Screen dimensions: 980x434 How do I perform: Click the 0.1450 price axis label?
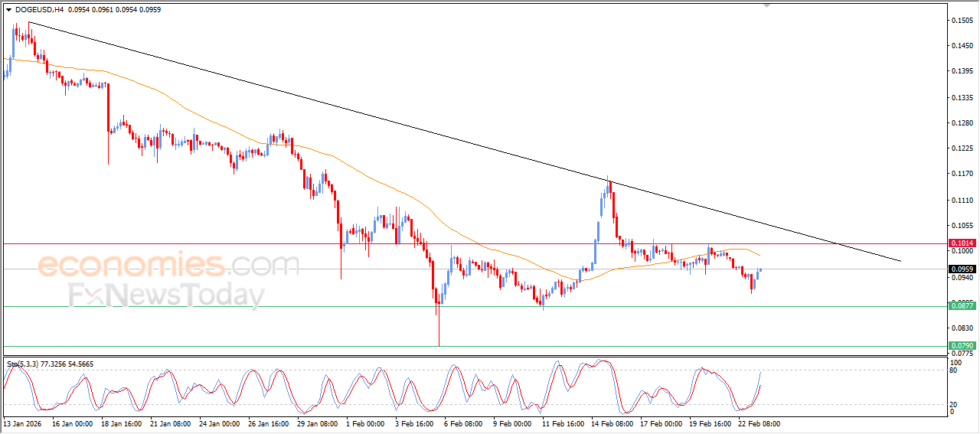click(x=962, y=46)
